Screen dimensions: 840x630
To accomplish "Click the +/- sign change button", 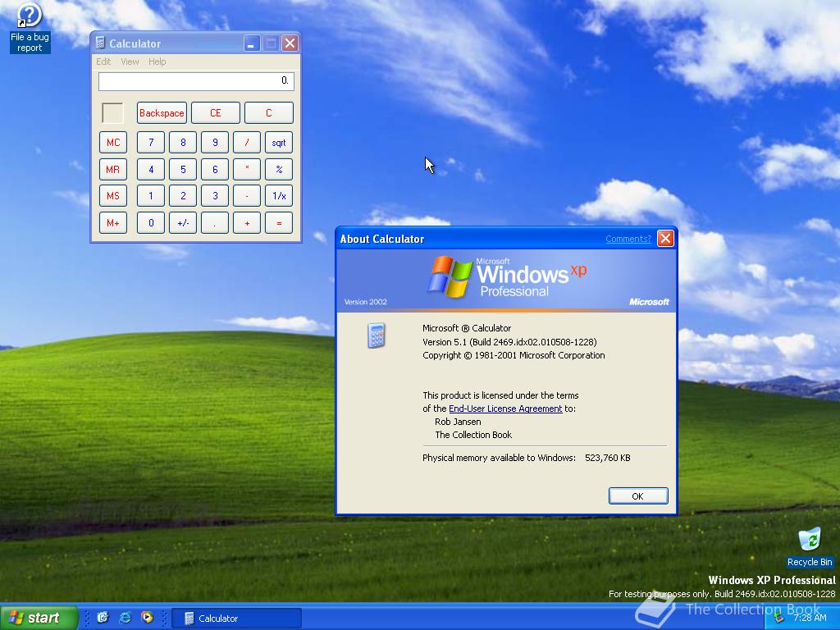I will click(x=183, y=223).
